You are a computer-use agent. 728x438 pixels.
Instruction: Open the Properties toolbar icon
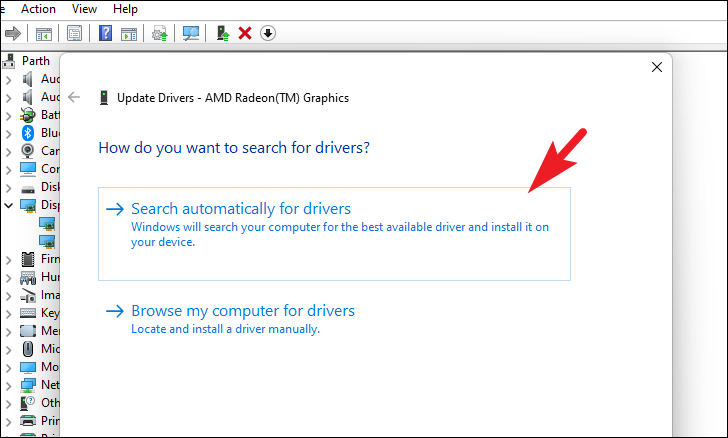(74, 33)
